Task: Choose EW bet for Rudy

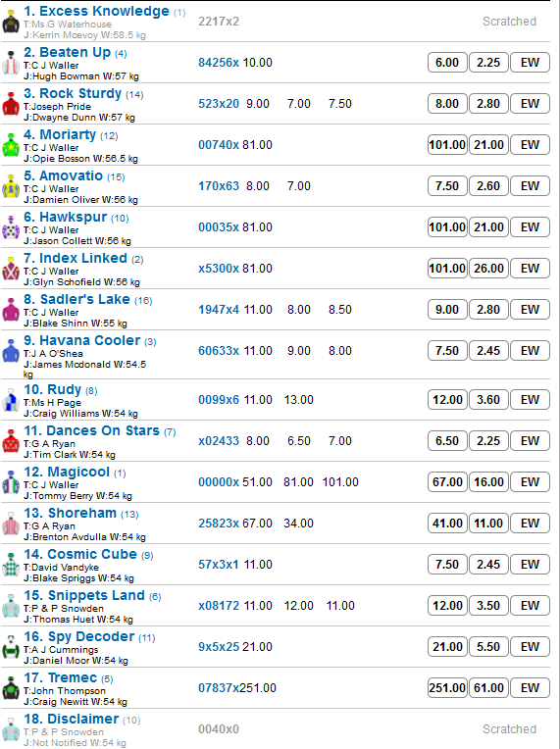Action: click(x=530, y=399)
